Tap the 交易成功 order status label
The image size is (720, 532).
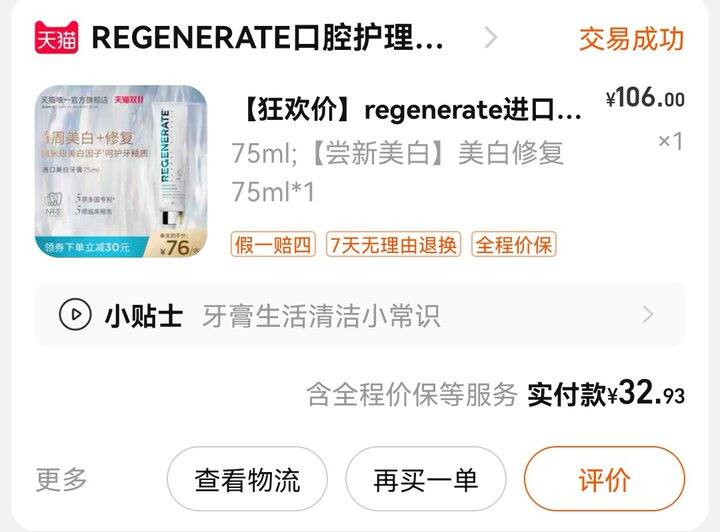pos(631,39)
